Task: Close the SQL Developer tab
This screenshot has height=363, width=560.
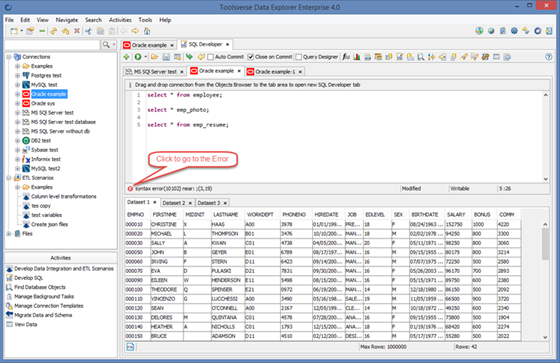Action: (227, 45)
